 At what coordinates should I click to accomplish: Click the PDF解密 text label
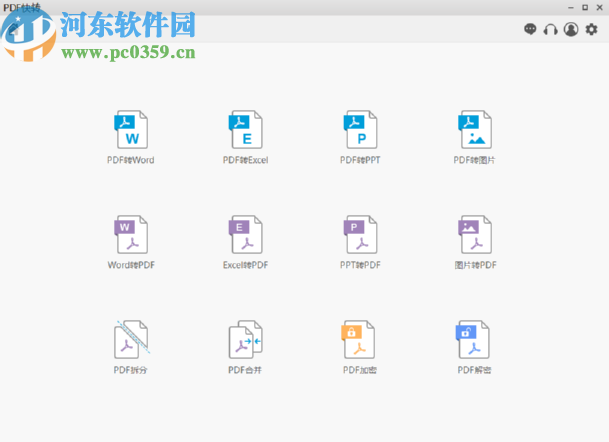474,370
